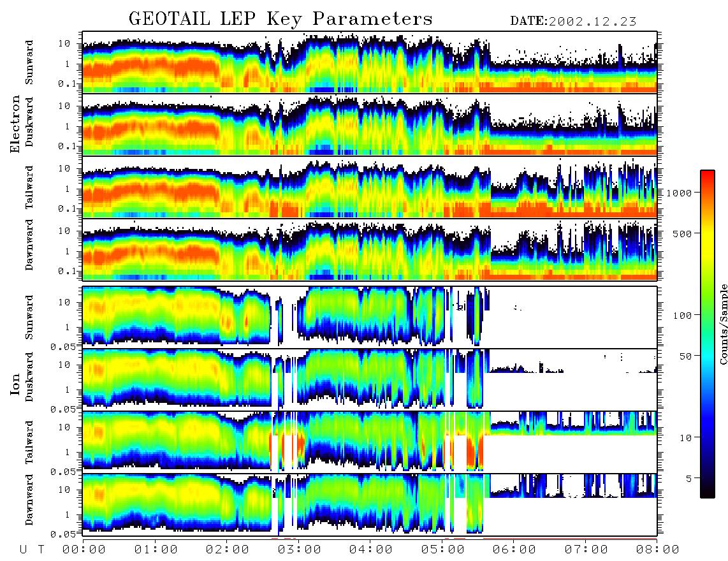728x561 pixels.
Task: Select the '00:00' time tick label
Action: pos(84,550)
